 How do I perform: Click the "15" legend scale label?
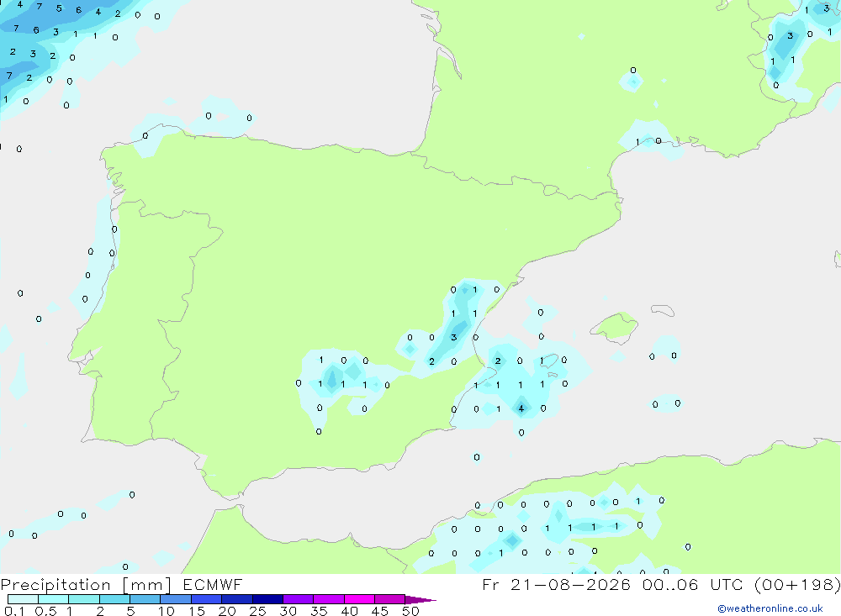(197, 611)
